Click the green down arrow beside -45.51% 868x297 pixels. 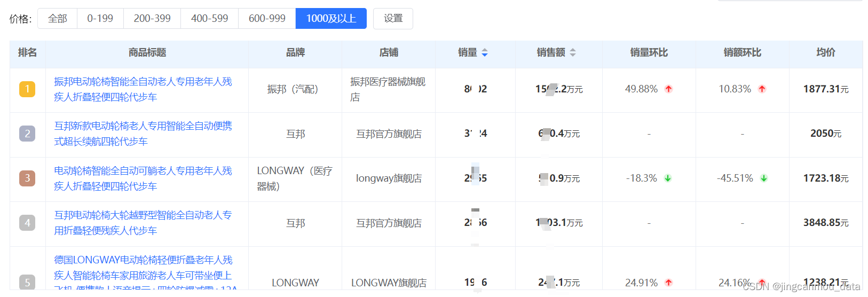click(764, 178)
